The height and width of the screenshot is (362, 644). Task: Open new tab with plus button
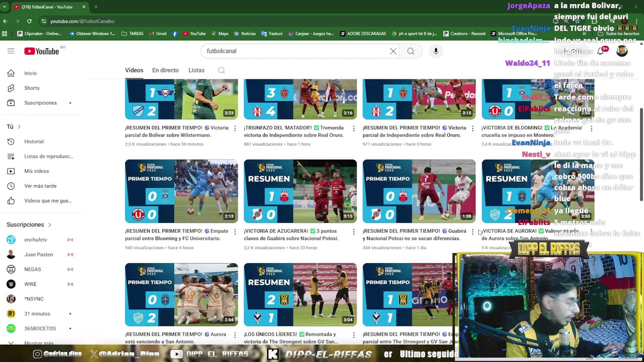pos(96,7)
